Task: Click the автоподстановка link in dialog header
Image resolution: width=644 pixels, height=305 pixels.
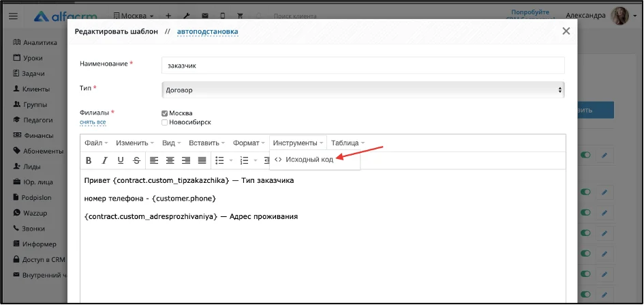Action: pos(207,31)
